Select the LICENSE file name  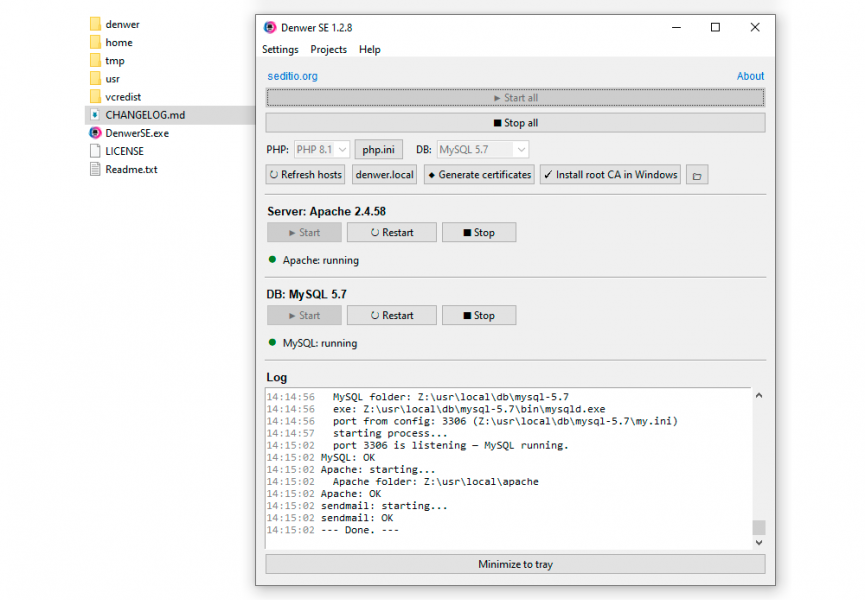[x=125, y=151]
